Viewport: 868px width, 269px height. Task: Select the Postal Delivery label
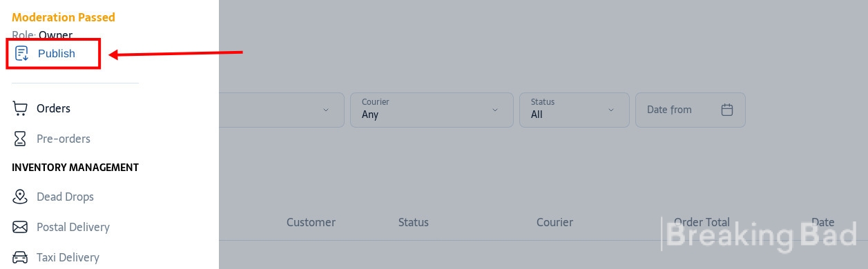(73, 227)
